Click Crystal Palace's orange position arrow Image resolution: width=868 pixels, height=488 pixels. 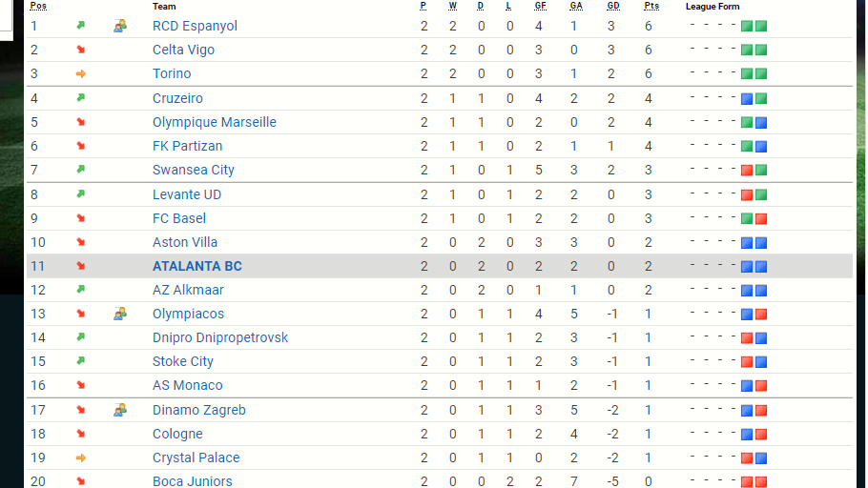click(81, 457)
